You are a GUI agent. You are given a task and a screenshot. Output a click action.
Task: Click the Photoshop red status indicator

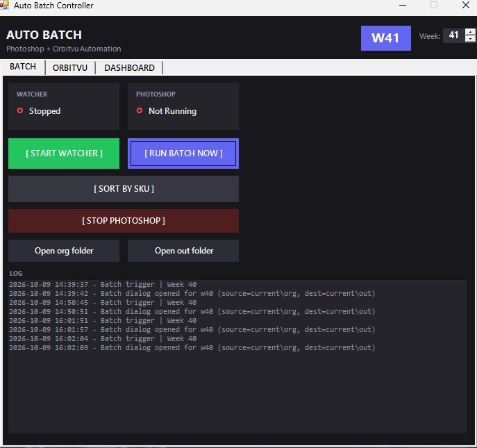point(140,110)
